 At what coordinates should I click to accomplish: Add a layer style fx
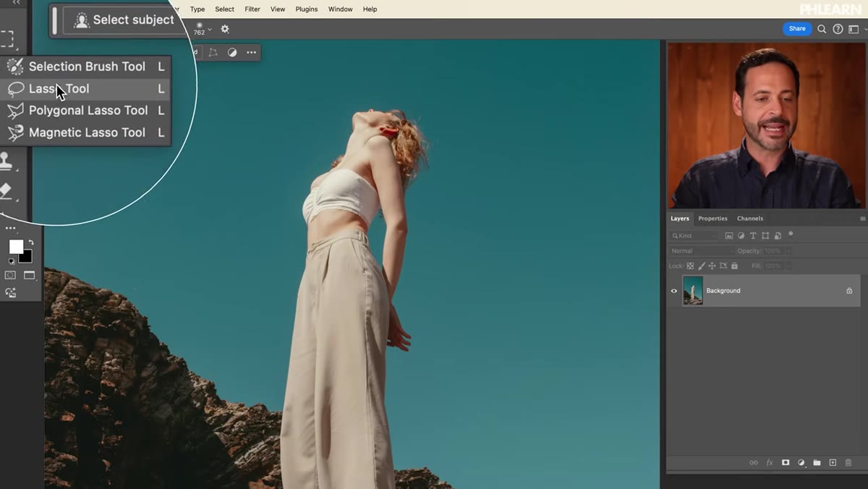coord(770,463)
